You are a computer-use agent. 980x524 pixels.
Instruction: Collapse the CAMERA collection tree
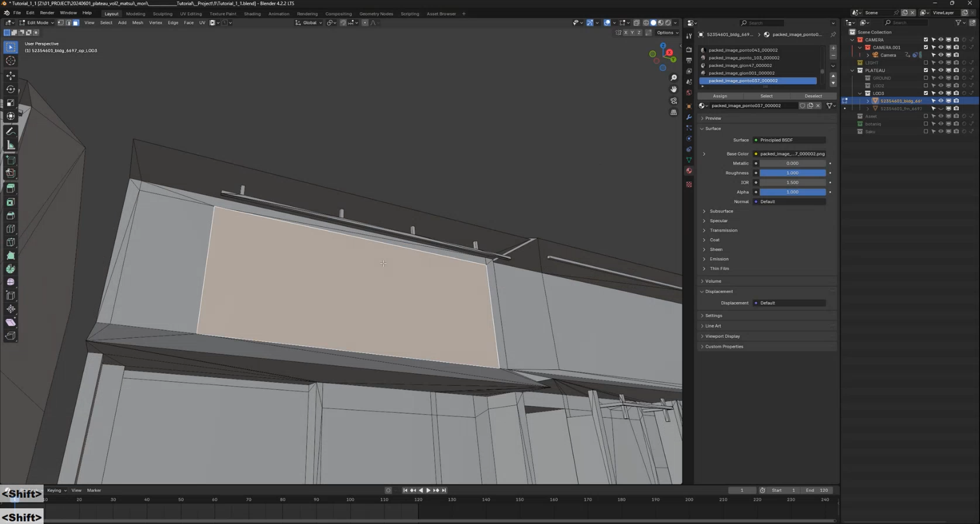[x=852, y=40]
